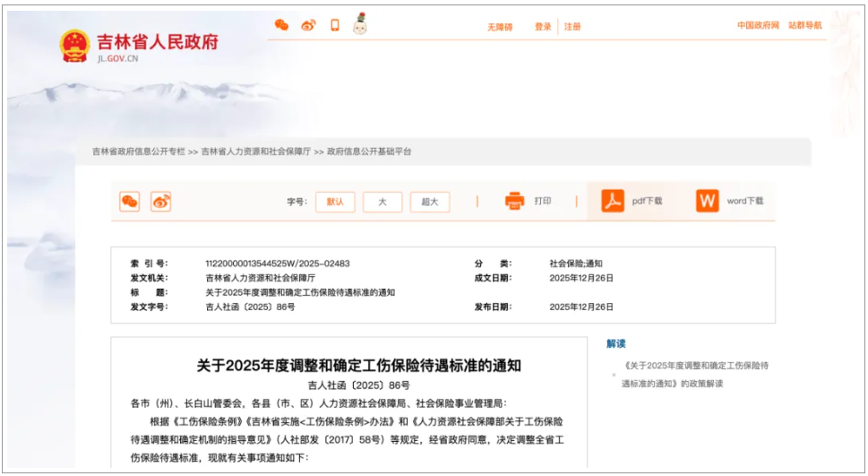Viewport: 868px width, 476px height.
Task: Click 注册 to register
Action: [572, 27]
